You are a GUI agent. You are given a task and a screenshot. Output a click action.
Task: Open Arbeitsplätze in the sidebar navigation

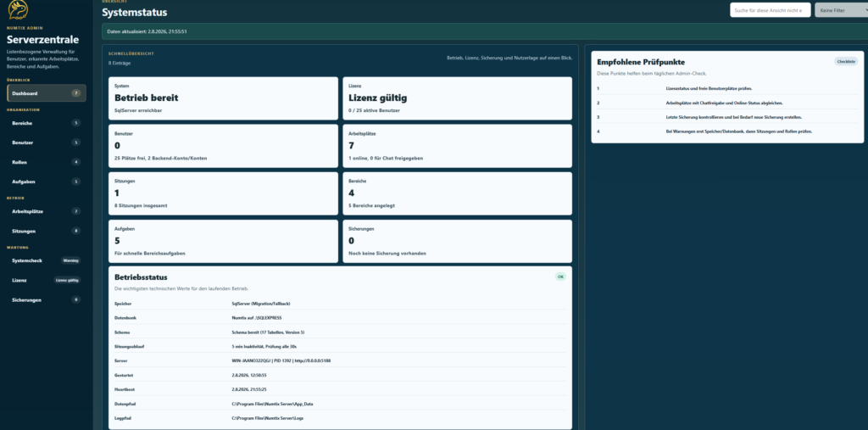pos(47,211)
